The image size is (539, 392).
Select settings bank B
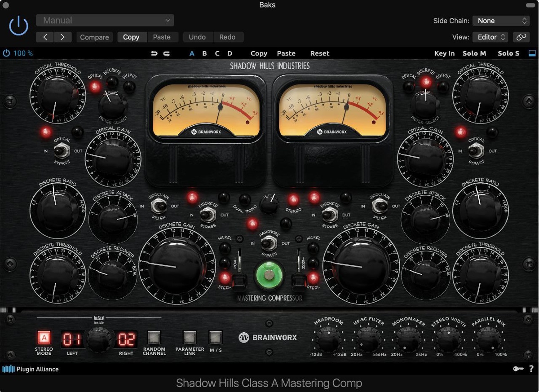(x=204, y=53)
